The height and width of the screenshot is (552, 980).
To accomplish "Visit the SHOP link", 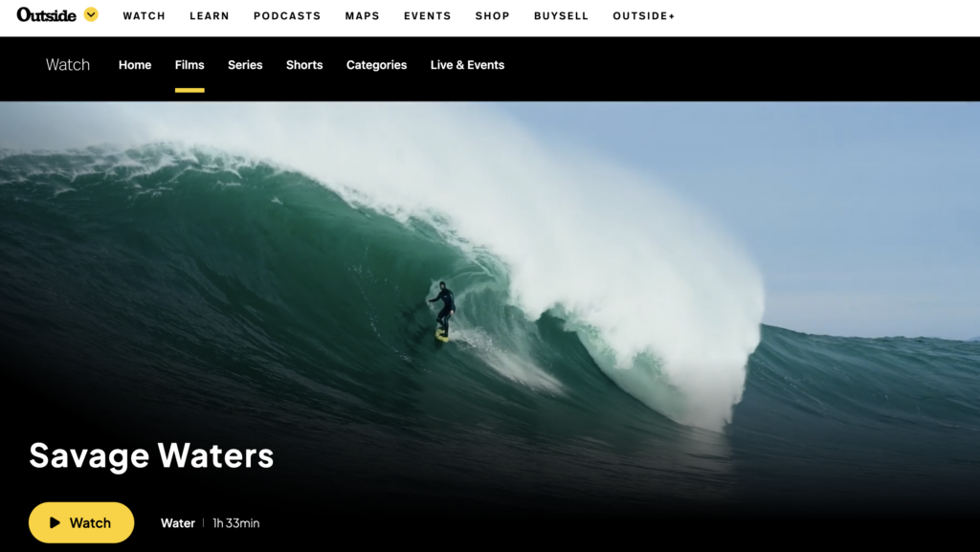I will click(493, 16).
